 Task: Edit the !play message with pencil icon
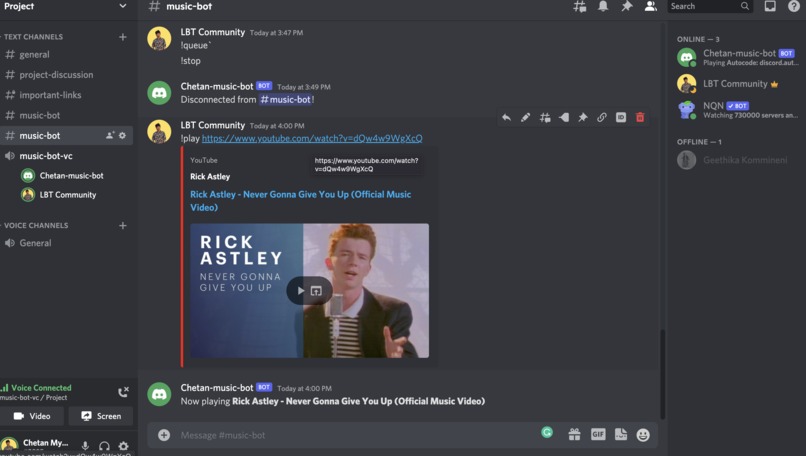coord(525,118)
